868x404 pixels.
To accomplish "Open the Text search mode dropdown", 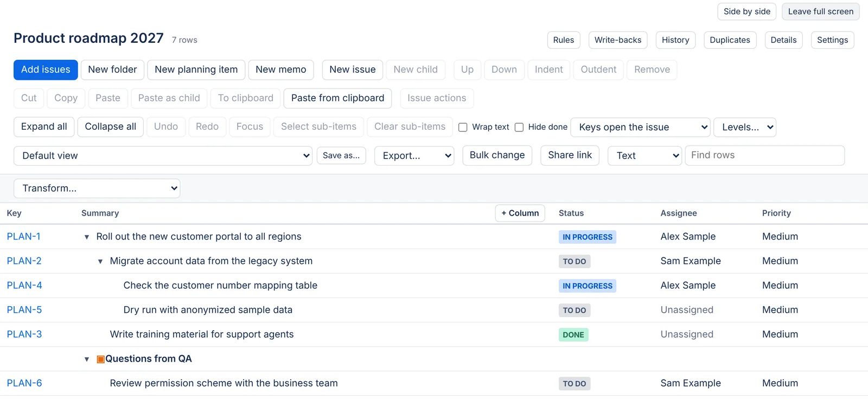I will [x=644, y=156].
